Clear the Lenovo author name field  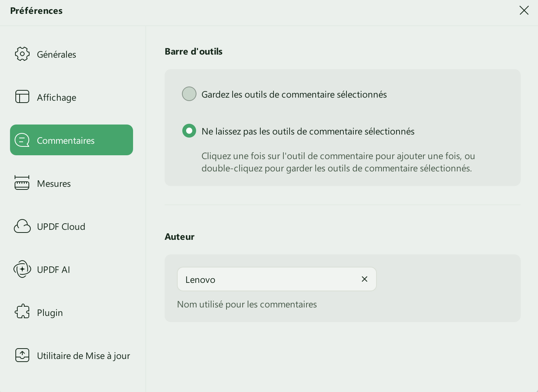365,279
